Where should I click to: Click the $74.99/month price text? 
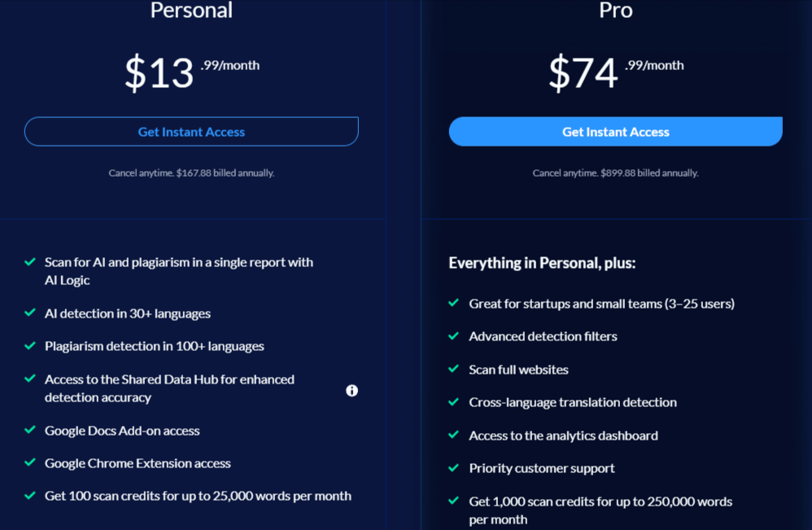click(615, 72)
